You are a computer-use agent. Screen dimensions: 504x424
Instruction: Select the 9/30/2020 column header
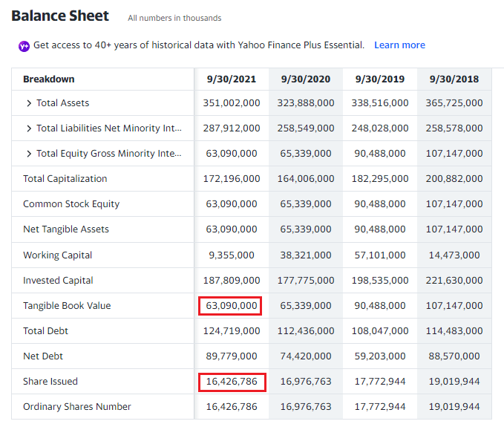point(305,79)
